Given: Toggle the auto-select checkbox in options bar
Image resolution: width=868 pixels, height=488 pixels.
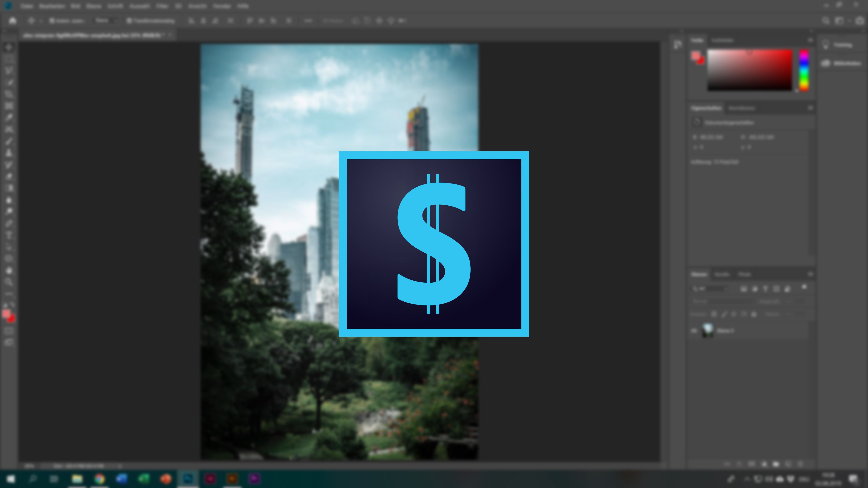Looking at the screenshot, I should 52,21.
